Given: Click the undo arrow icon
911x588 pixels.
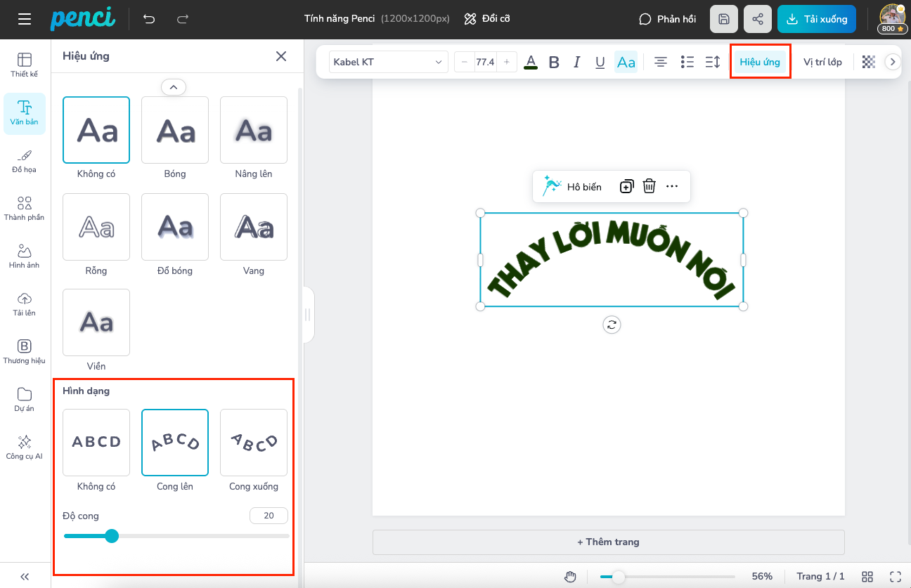Looking at the screenshot, I should [149, 19].
